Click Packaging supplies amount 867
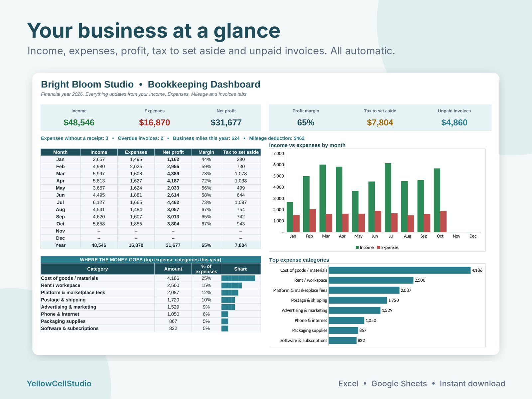Screen dimensions: 532x399 click(173, 321)
